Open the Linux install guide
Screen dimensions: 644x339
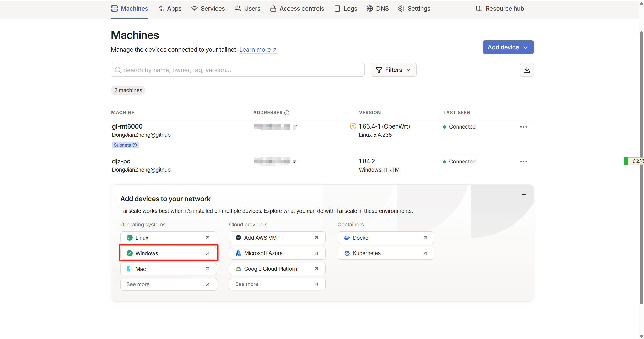pos(168,238)
